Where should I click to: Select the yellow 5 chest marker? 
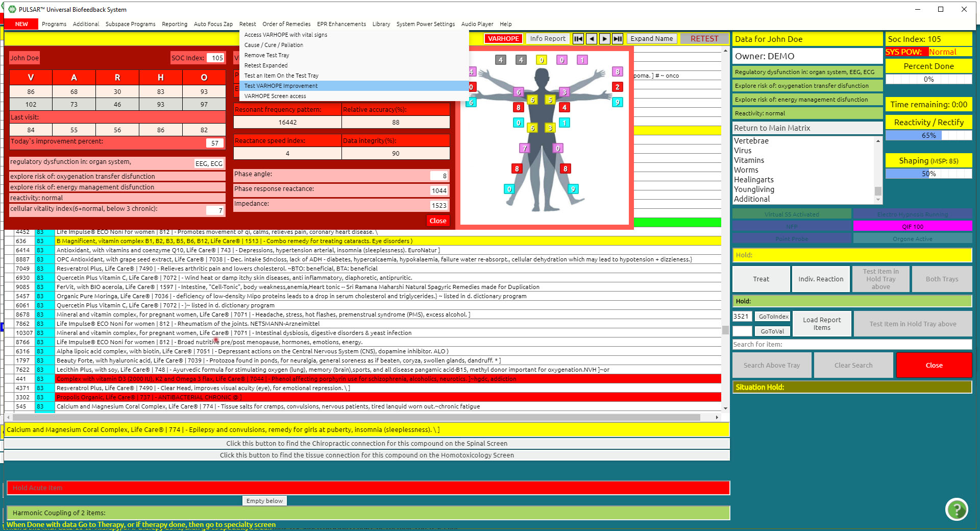coord(550,100)
